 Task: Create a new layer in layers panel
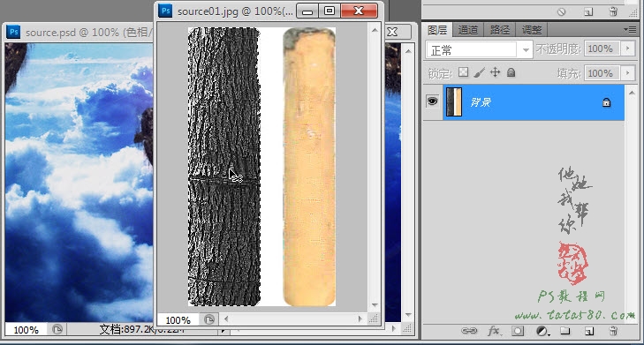pyautogui.click(x=589, y=331)
